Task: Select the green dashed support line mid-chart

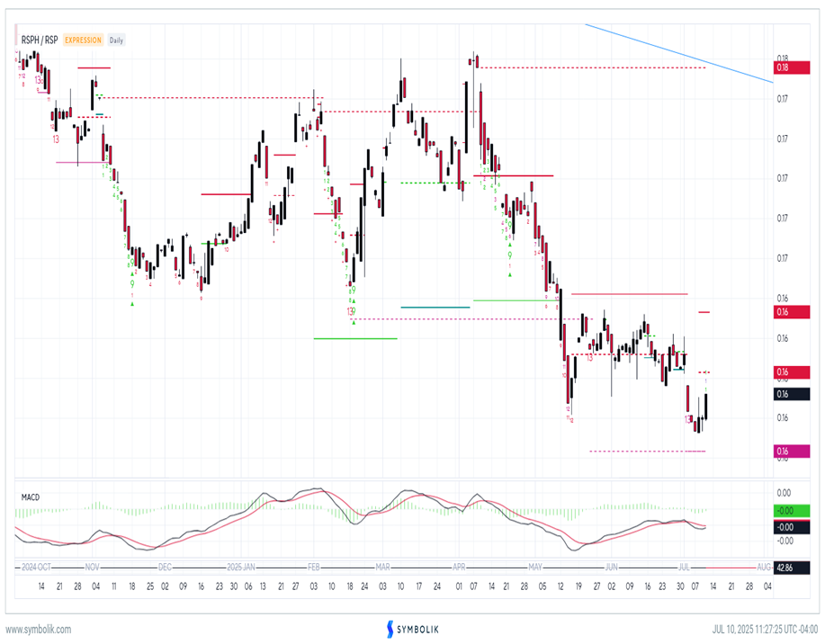Action: click(432, 181)
